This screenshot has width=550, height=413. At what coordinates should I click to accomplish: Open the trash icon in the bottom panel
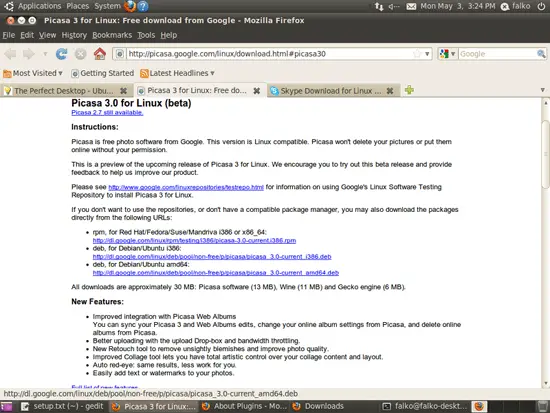542,406
